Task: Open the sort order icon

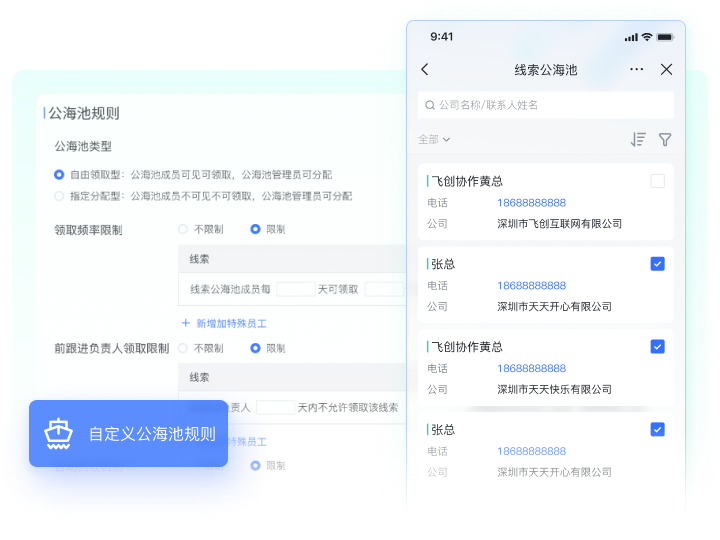Action: point(638,139)
